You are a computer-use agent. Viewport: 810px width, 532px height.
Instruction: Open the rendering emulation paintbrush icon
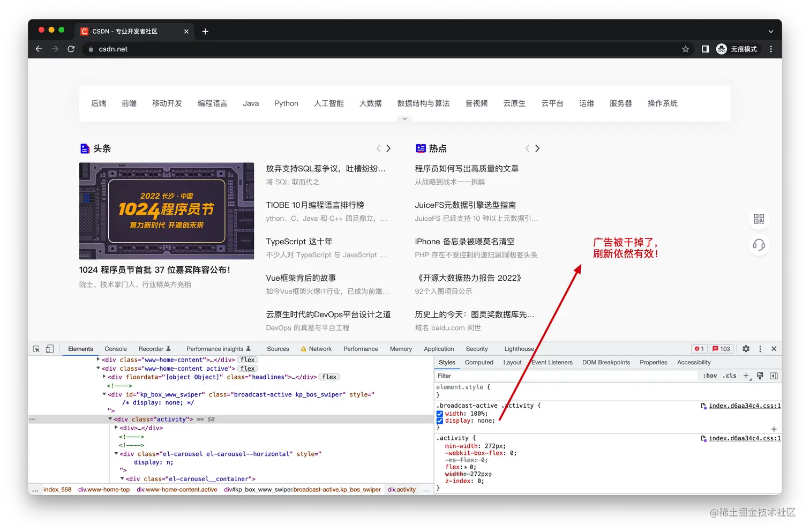(x=760, y=376)
